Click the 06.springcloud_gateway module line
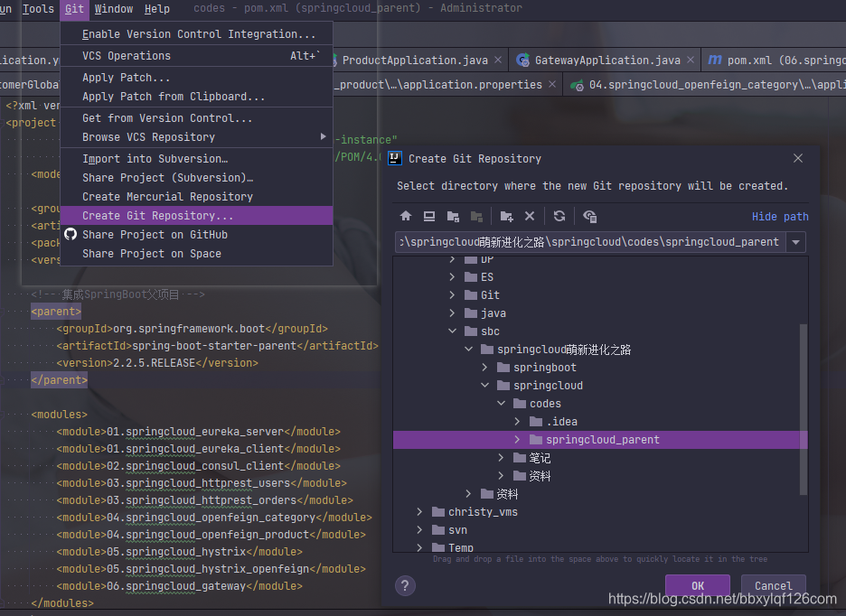This screenshot has width=846, height=616. [179, 586]
